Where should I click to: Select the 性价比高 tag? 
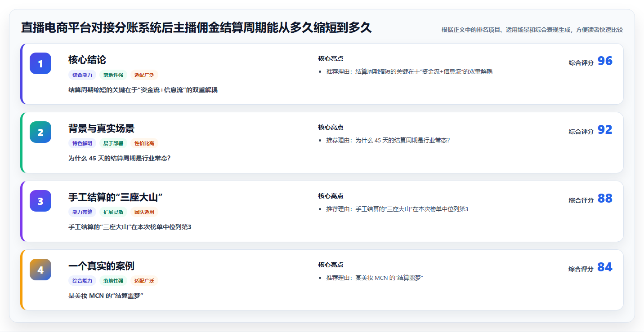point(144,143)
